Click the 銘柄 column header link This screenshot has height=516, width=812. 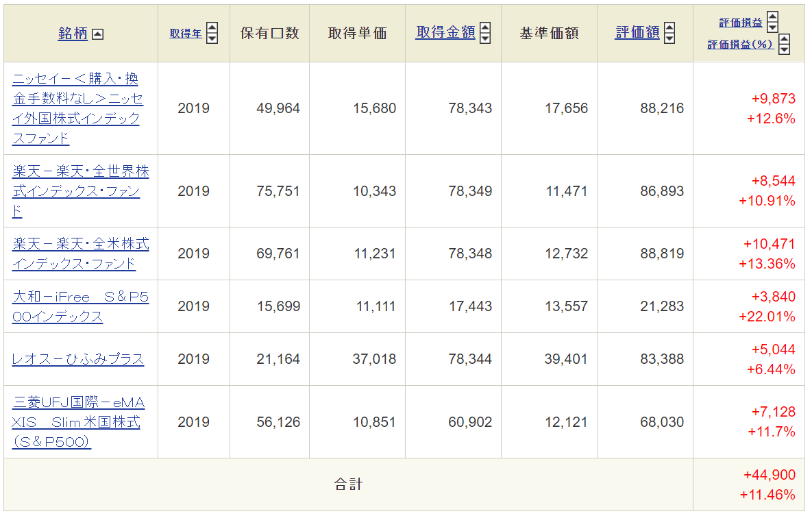pyautogui.click(x=73, y=34)
